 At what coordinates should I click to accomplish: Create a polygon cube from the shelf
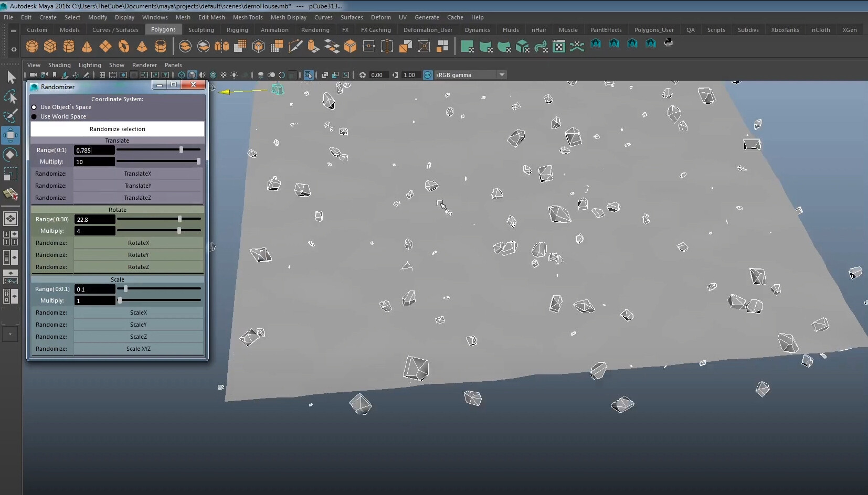point(50,46)
